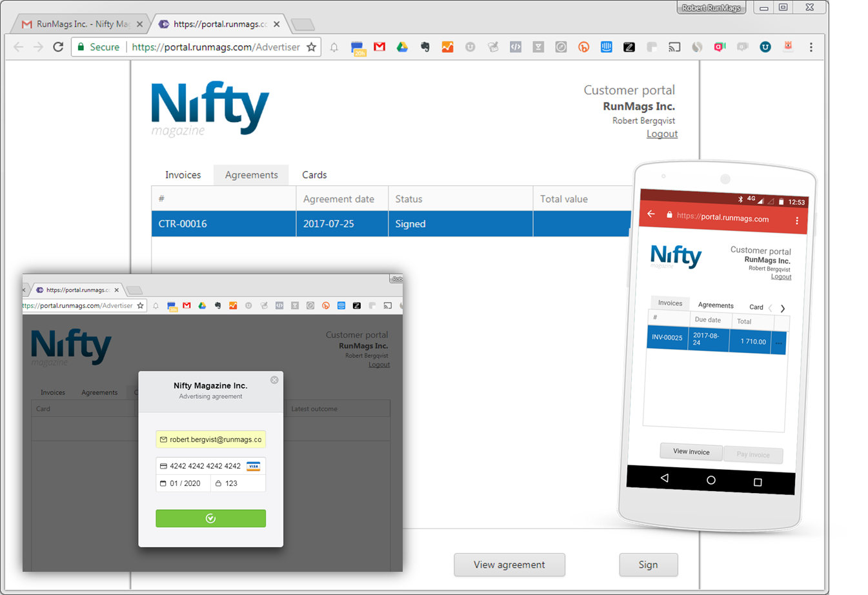868x595 pixels.
Task: Click the Logout link under Robert Bergqvist
Action: (x=662, y=134)
